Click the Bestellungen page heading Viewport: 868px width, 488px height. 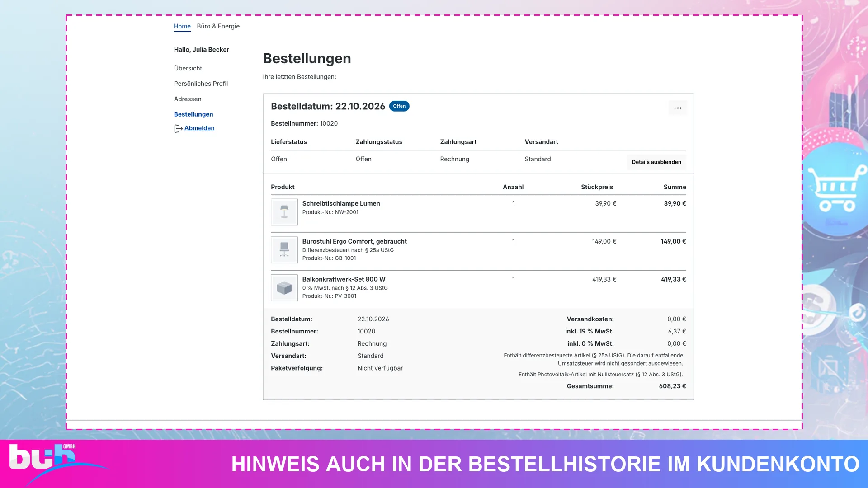point(307,59)
